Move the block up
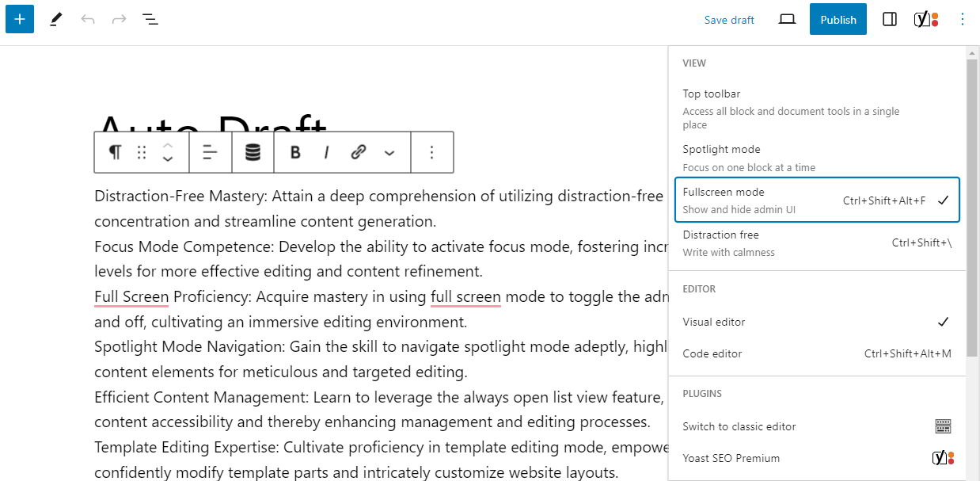The height and width of the screenshot is (481, 980). pos(168,145)
